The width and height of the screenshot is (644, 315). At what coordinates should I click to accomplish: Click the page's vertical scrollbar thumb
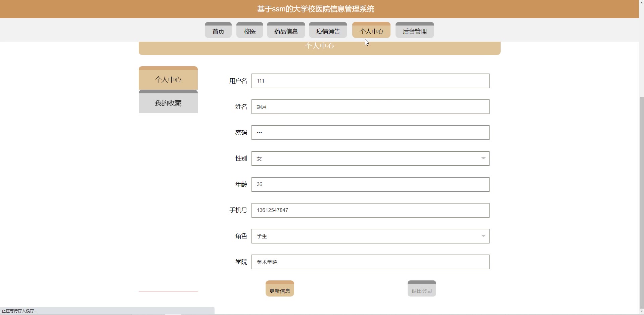tap(641, 201)
